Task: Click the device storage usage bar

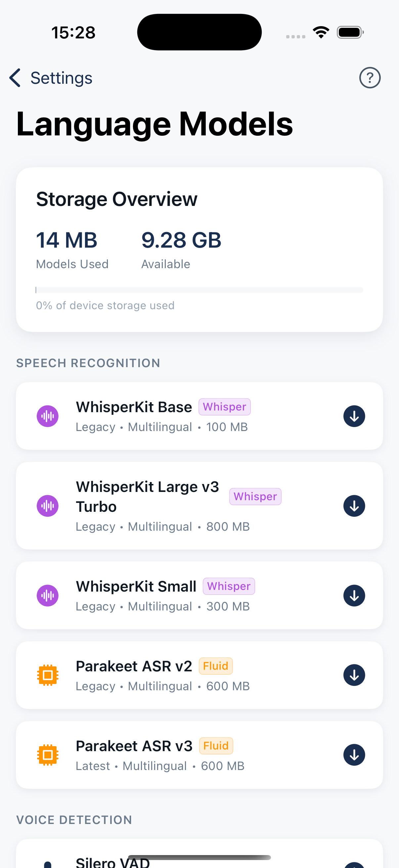Action: pos(199,290)
